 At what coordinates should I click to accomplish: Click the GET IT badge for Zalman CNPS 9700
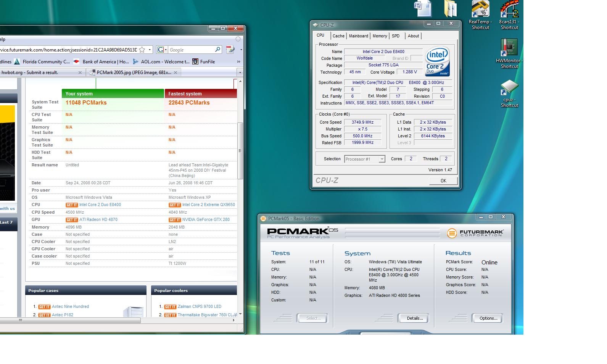point(170,307)
